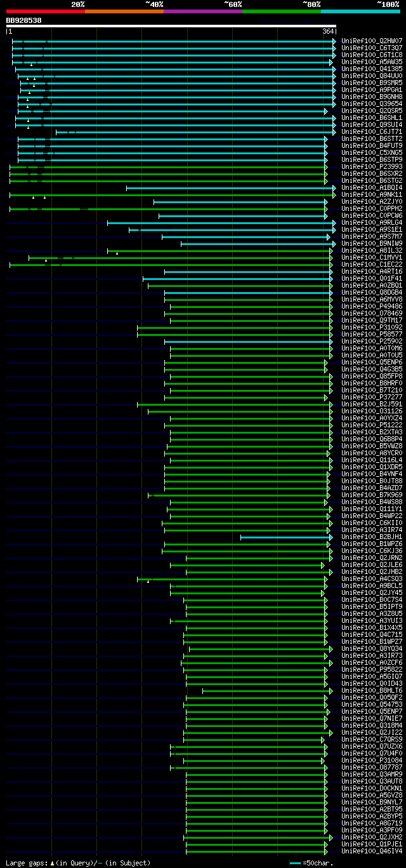
Task: Select the query name BB928538
Action: point(24,20)
